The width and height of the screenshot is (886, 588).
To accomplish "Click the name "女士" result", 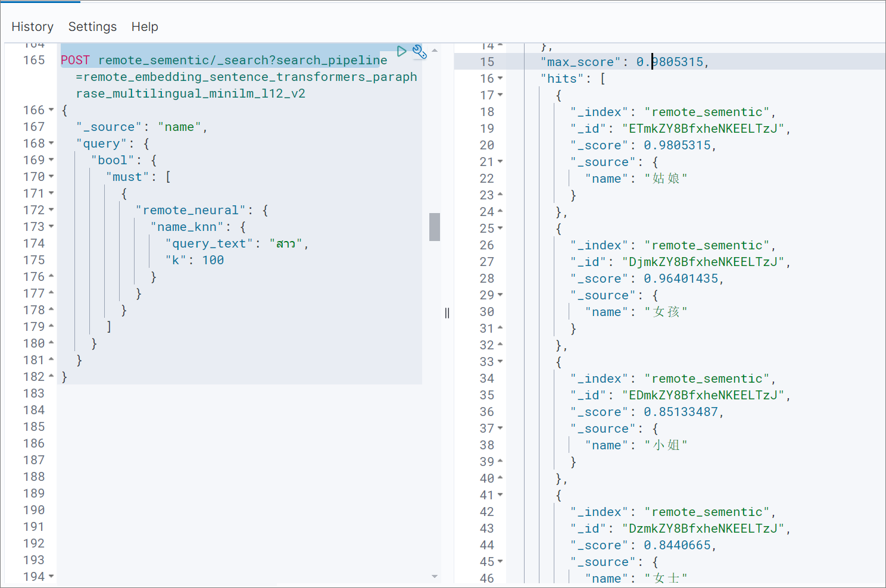I will point(666,578).
